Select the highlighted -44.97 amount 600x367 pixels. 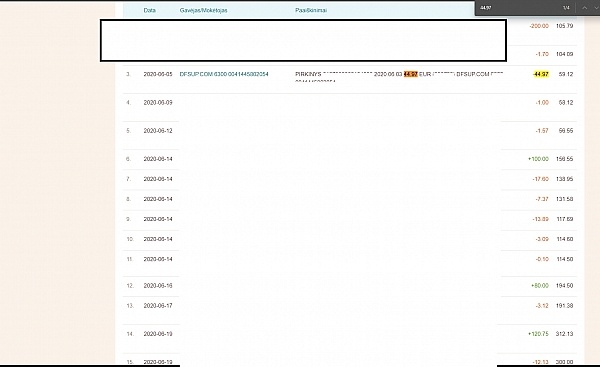click(x=541, y=74)
